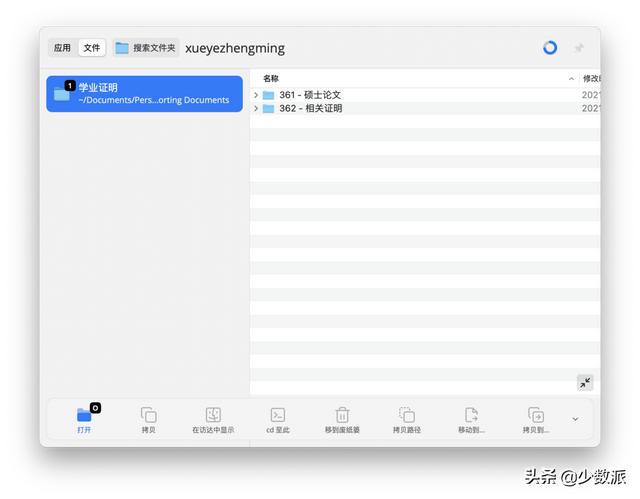
Task: Expand the 361 - 硕士论文 folder
Action: pyautogui.click(x=256, y=95)
